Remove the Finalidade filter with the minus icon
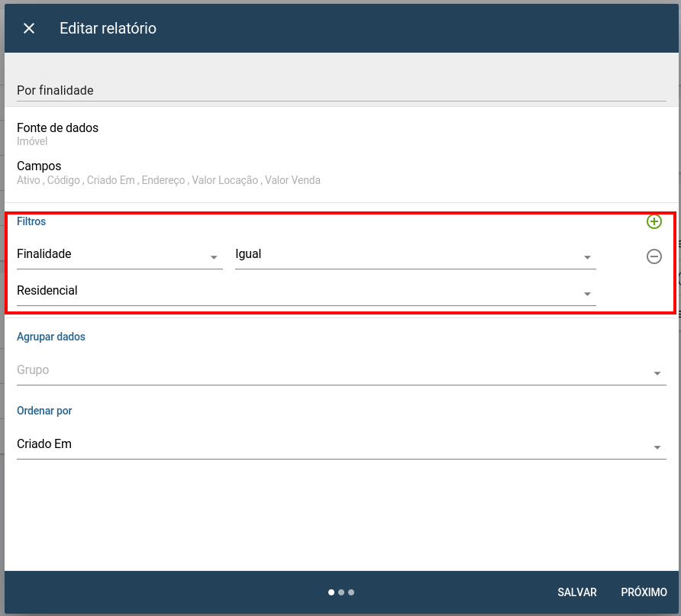Screen dimensions: 681x616 (654, 256)
